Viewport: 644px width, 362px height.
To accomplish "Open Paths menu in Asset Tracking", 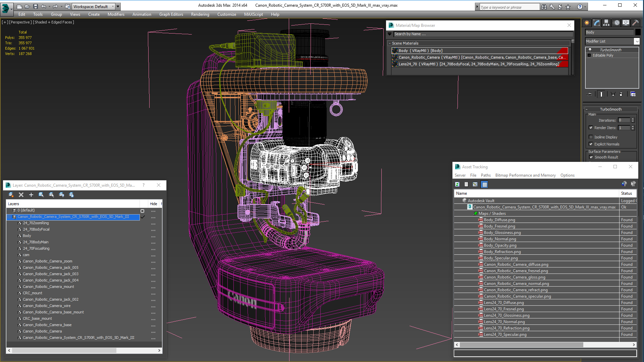I will 485,175.
